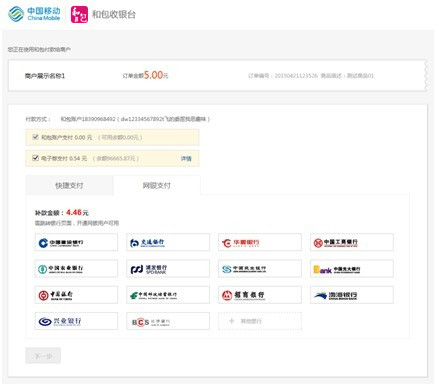Choose BCS Bank of Changsha option

pos(168,321)
